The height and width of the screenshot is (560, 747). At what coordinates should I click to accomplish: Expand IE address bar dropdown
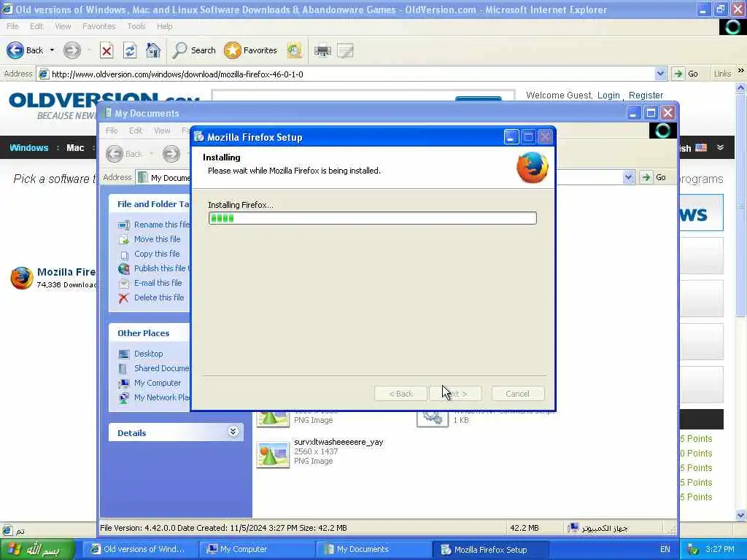click(660, 74)
